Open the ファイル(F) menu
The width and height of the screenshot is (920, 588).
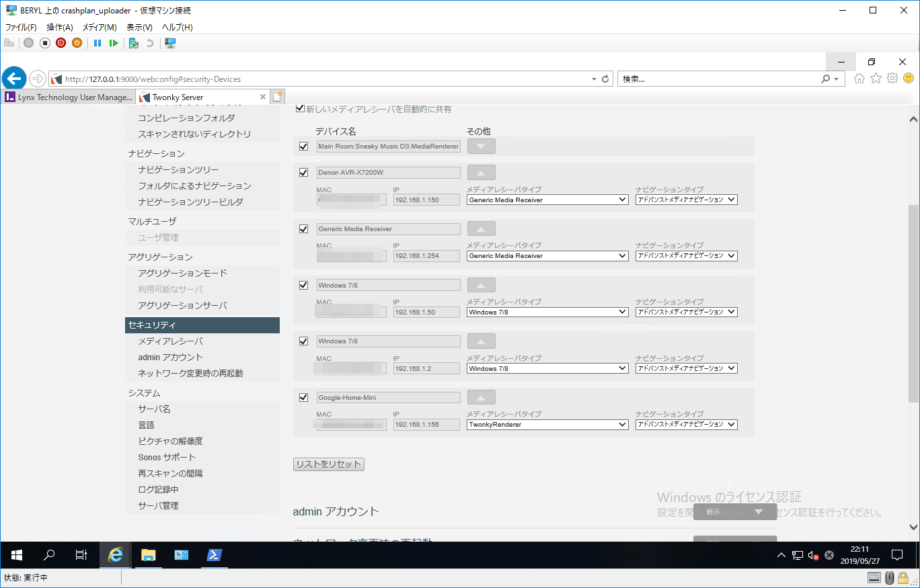coord(21,28)
